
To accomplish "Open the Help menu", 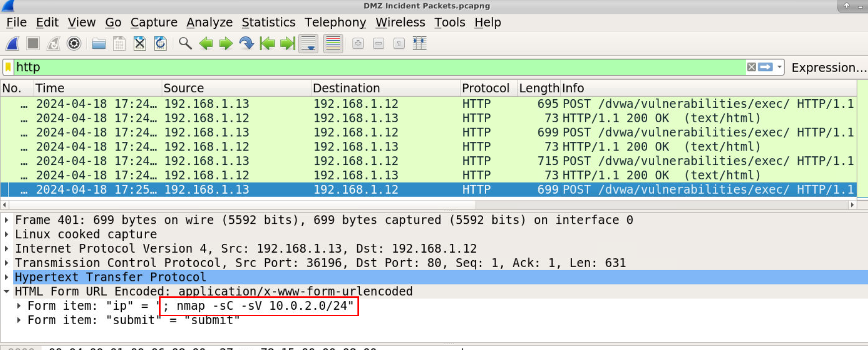I will coord(488,22).
